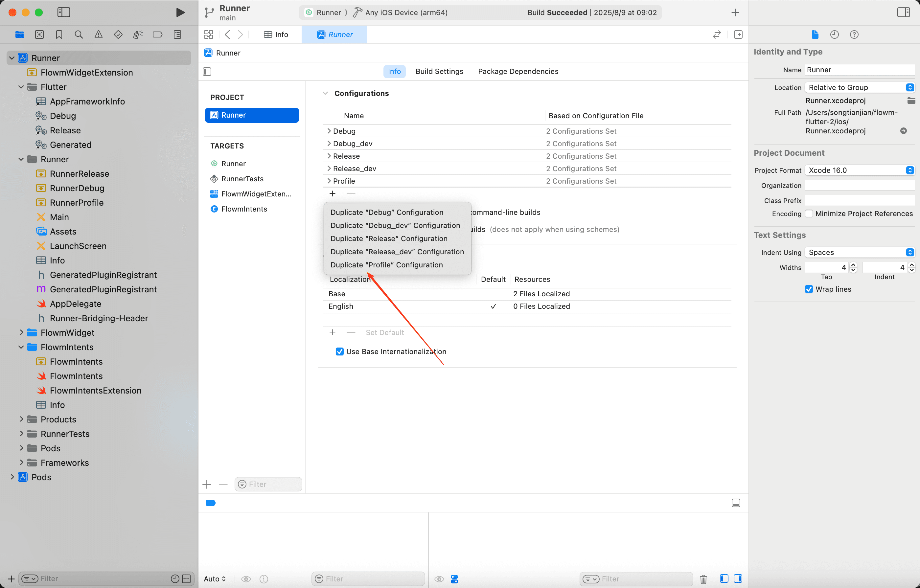The width and height of the screenshot is (920, 588).
Task: Toggle Use Base Internationalization checkbox
Action: coord(339,351)
